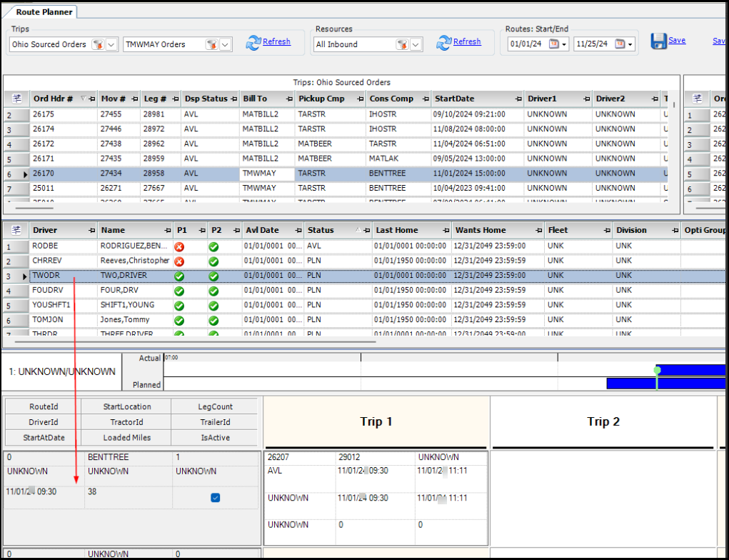This screenshot has height=560, width=729.
Task: Expand the Ohio Sourced Orders dropdown
Action: 111,44
